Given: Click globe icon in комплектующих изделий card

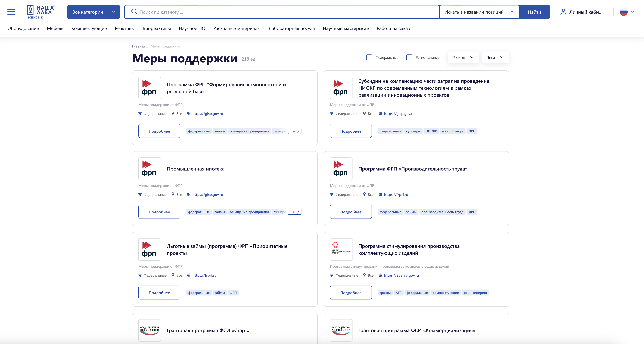Looking at the screenshot, I should click(380, 275).
